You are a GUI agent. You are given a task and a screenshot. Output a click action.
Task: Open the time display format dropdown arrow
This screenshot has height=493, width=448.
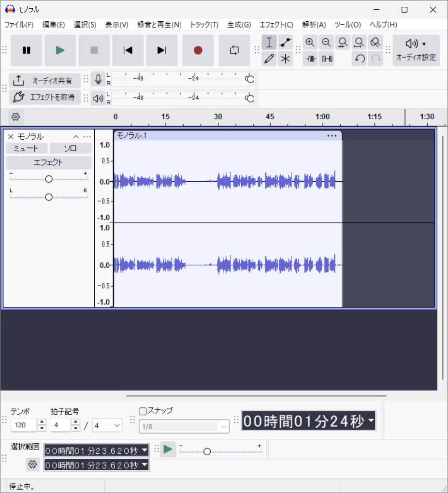point(371,420)
